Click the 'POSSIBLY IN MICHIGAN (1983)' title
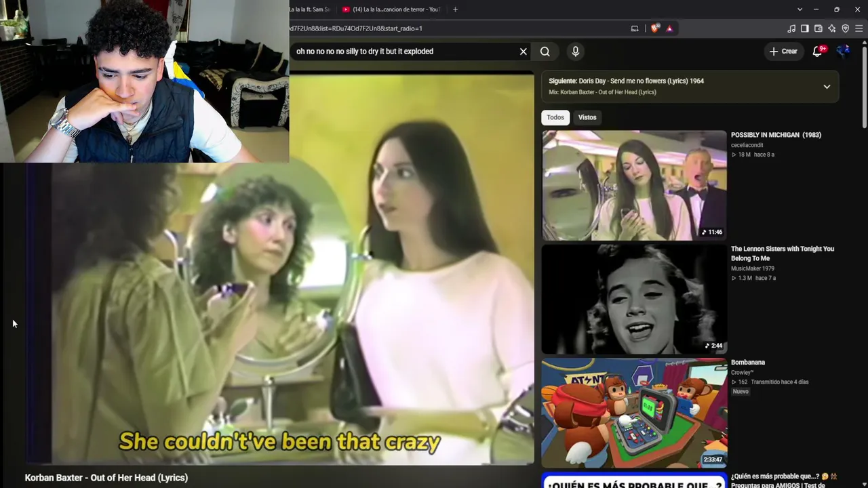Viewport: 868px width, 488px height. click(776, 135)
